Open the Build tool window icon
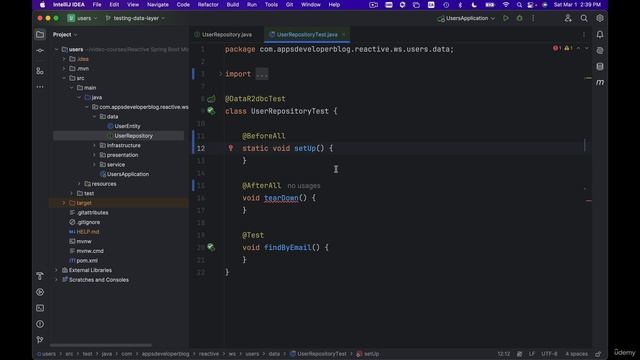 [x=40, y=276]
